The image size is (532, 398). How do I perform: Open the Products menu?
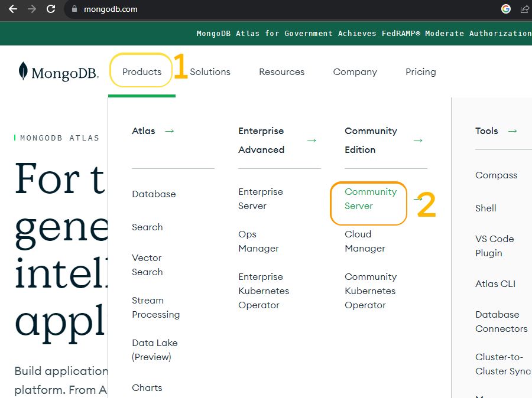(x=142, y=72)
